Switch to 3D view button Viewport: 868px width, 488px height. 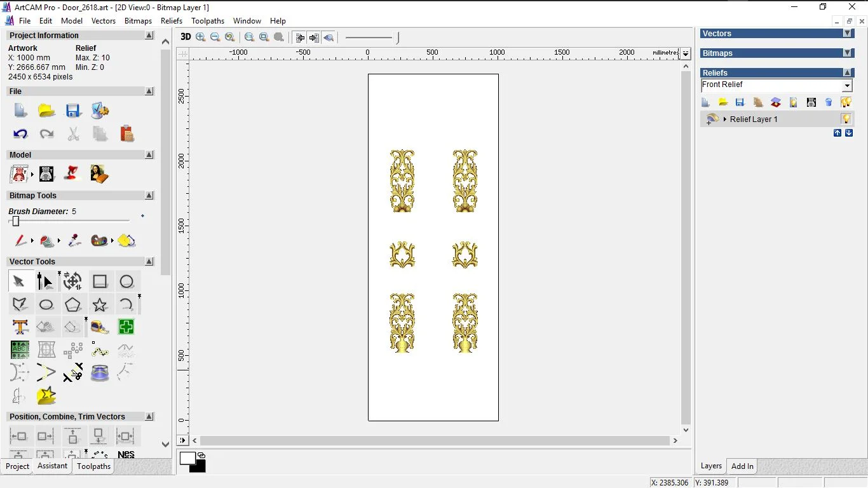(x=186, y=37)
